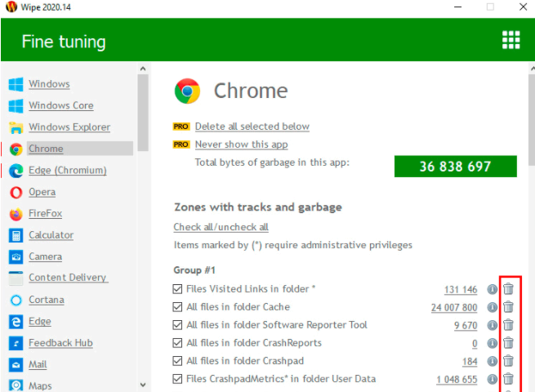Click the Feedback Hub icon
The width and height of the screenshot is (535, 392).
[x=16, y=343]
